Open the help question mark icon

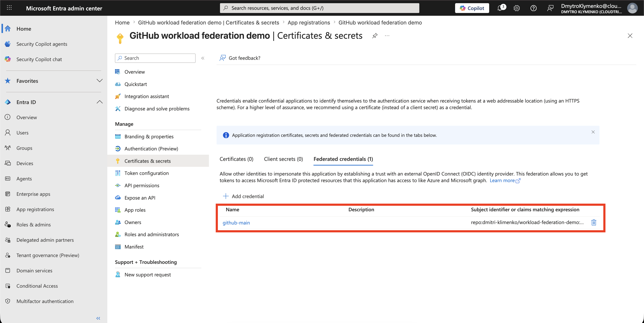[x=533, y=8]
